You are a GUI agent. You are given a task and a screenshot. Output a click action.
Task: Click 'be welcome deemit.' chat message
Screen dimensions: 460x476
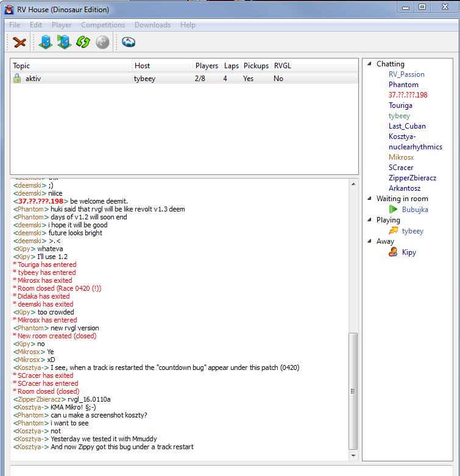pyautogui.click(x=99, y=201)
